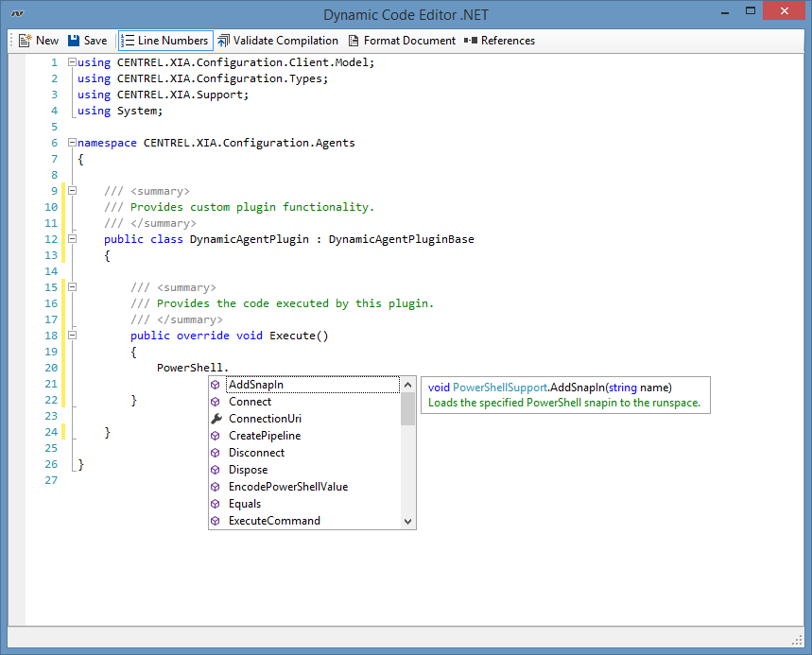This screenshot has width=812, height=655.
Task: Click the EncodePowerShellValue method cube icon
Action: click(x=216, y=487)
